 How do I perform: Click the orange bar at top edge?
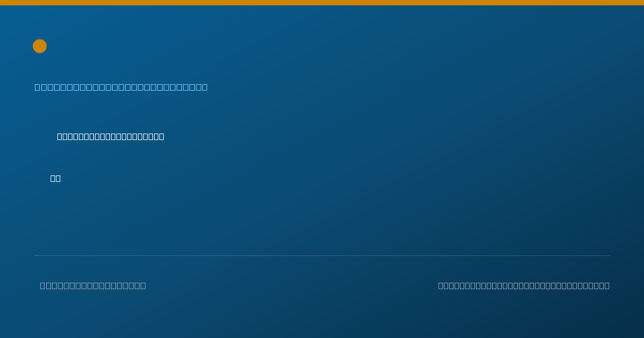pos(322,3)
